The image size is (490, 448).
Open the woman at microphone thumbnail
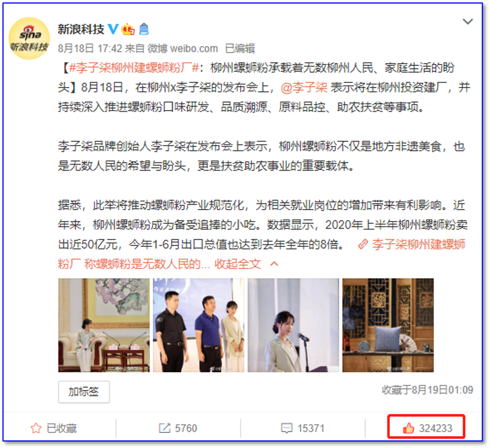pos(293,325)
